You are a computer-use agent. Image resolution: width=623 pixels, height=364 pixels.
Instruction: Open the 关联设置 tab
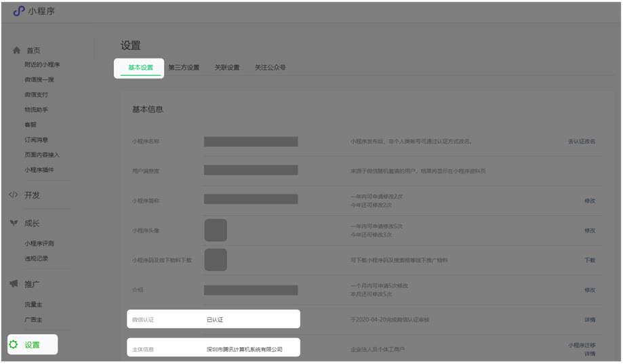tap(227, 68)
